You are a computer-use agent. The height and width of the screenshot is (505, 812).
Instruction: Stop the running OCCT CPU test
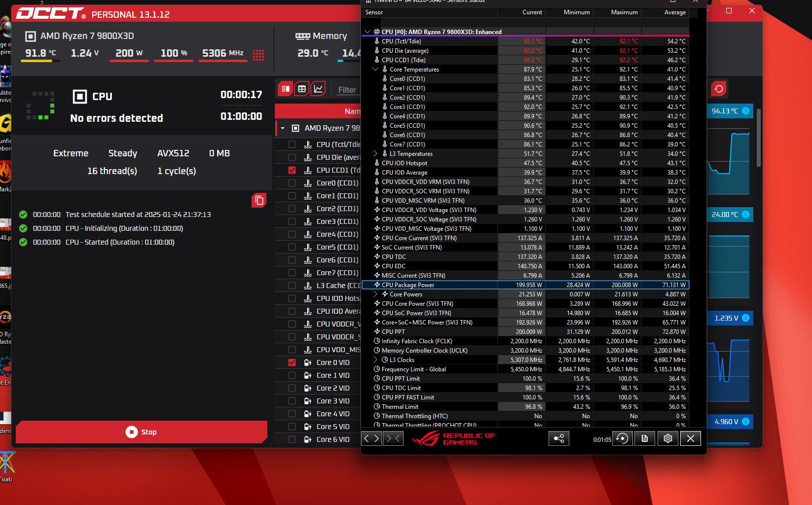tap(142, 432)
